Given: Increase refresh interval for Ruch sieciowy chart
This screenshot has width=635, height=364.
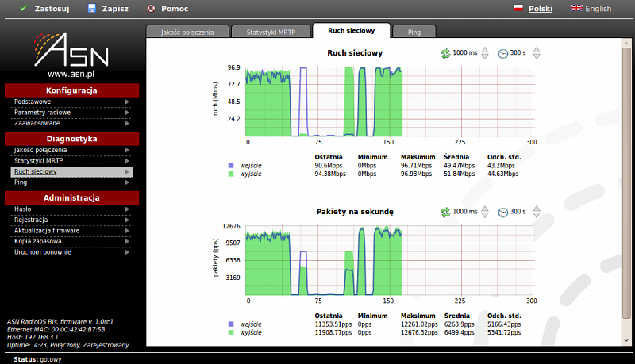Looking at the screenshot, I should point(485,50).
